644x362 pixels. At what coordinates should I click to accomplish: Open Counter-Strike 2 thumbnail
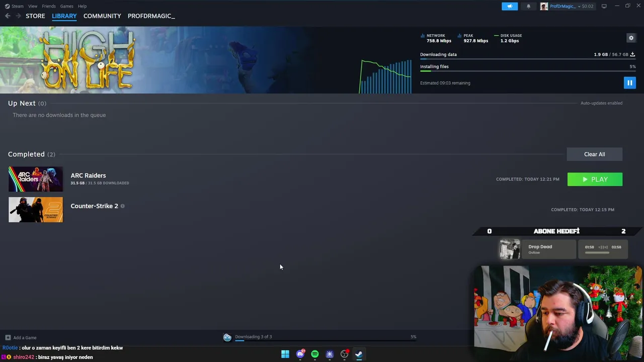click(36, 210)
